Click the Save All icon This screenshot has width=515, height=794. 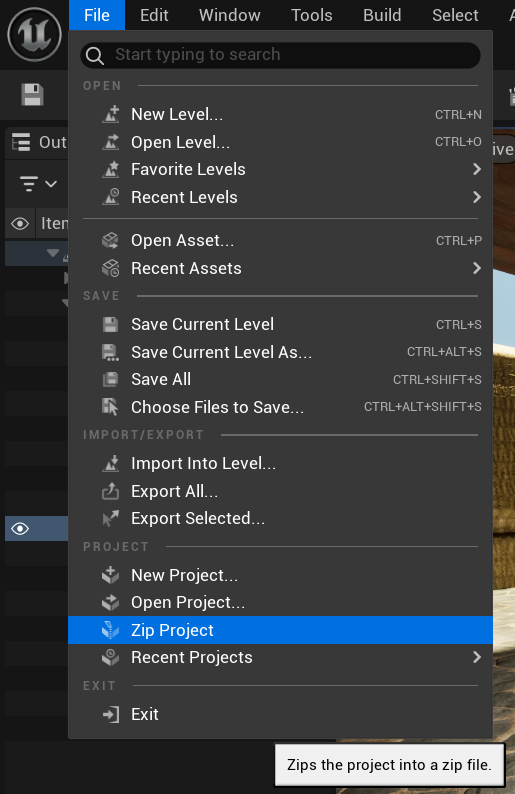point(110,379)
